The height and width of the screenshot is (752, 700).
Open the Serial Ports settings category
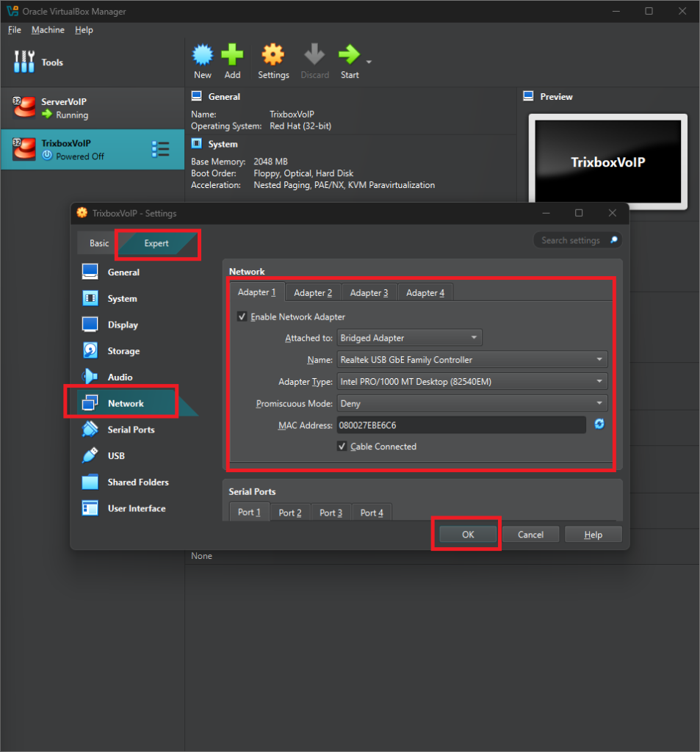(x=131, y=430)
